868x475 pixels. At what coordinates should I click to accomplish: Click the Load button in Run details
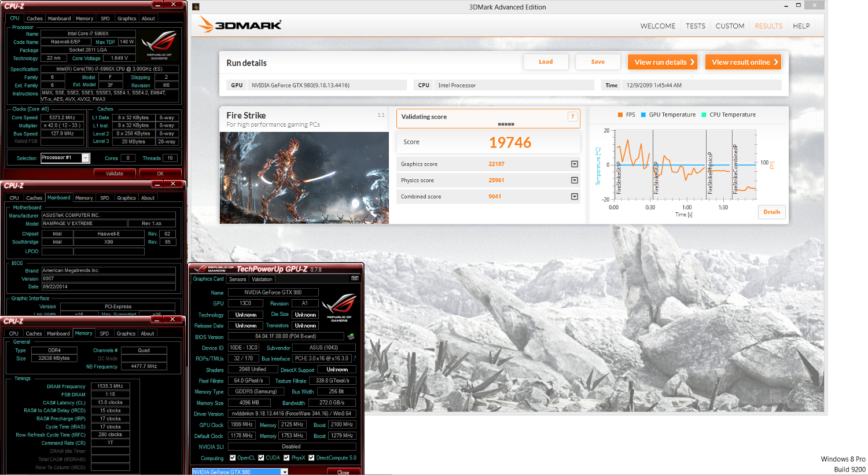[546, 62]
